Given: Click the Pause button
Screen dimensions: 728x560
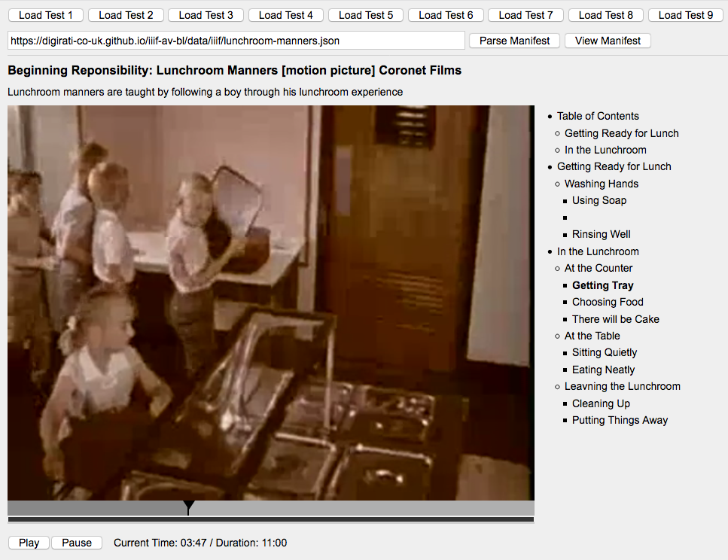Looking at the screenshot, I should point(77,543).
